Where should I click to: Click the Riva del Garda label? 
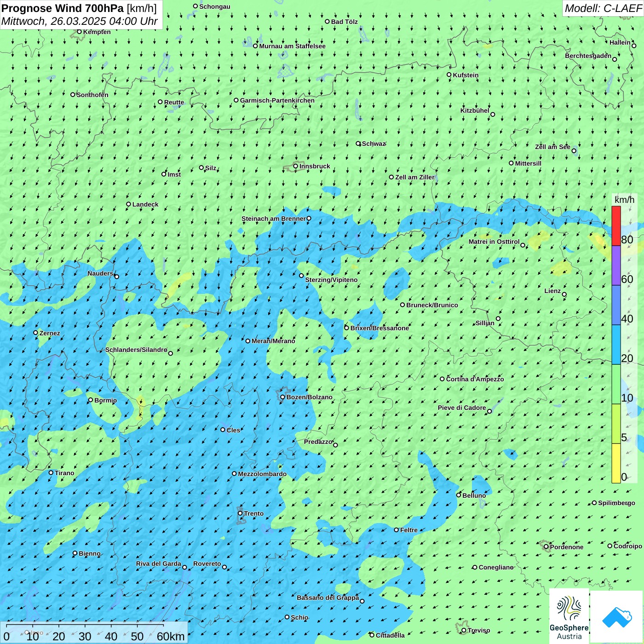[159, 563]
